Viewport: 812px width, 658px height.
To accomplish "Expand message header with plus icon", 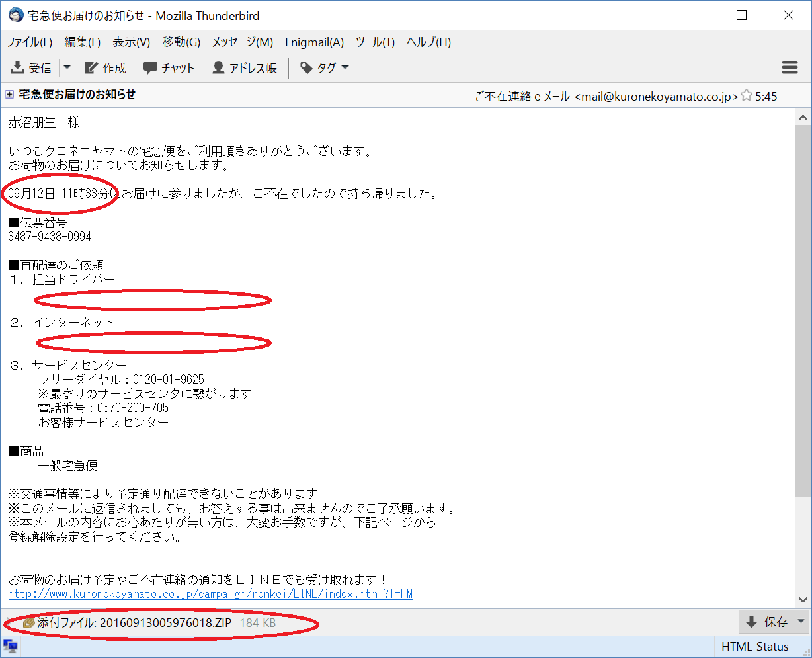I will (x=9, y=95).
